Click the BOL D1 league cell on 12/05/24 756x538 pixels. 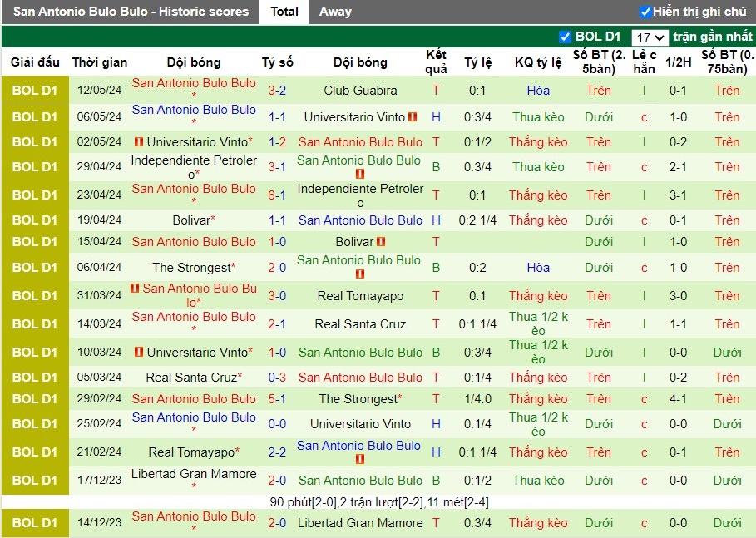pyautogui.click(x=35, y=90)
